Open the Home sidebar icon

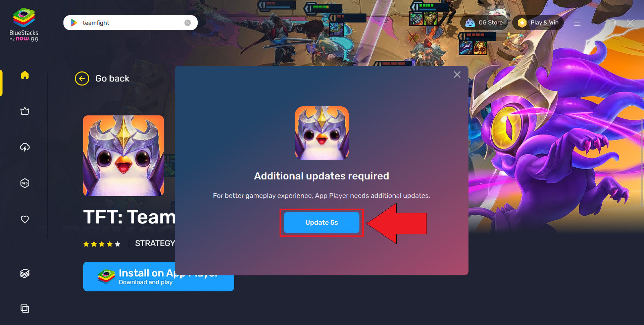(x=25, y=75)
